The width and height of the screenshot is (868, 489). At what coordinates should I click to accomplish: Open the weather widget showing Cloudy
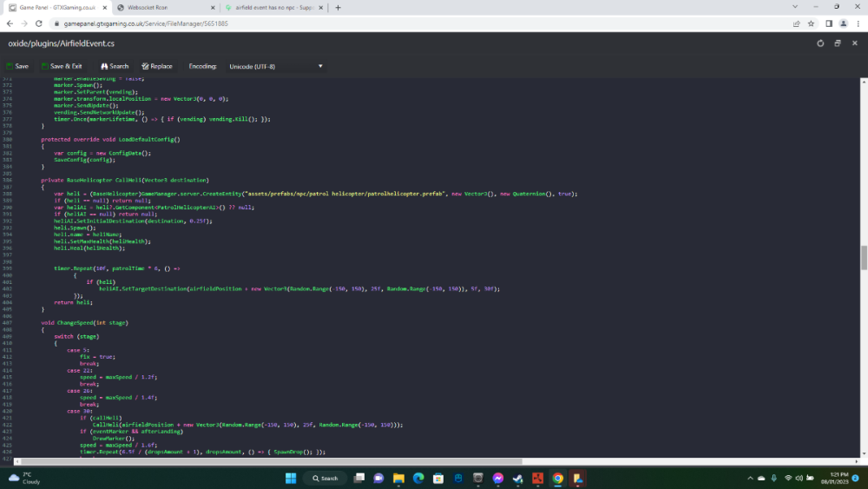24,478
